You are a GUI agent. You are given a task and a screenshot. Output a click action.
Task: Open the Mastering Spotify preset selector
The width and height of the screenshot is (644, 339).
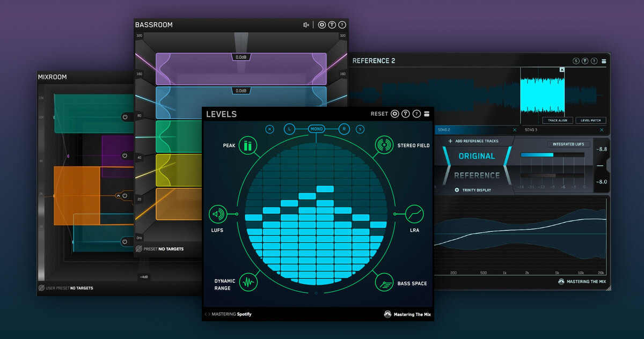(231, 314)
